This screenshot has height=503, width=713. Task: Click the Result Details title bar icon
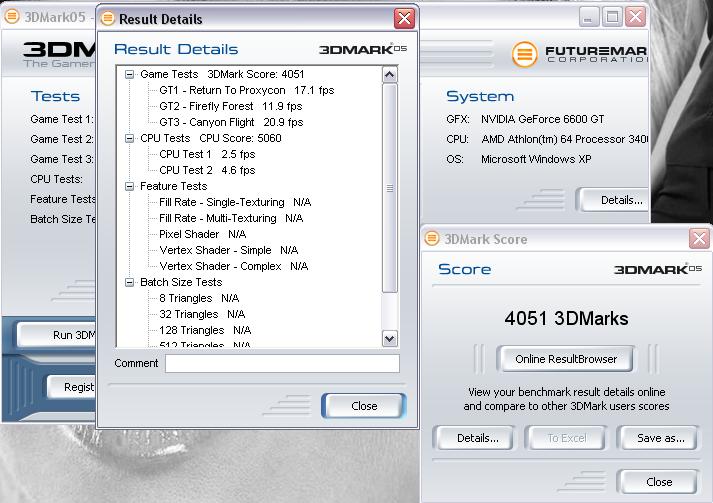tap(108, 19)
